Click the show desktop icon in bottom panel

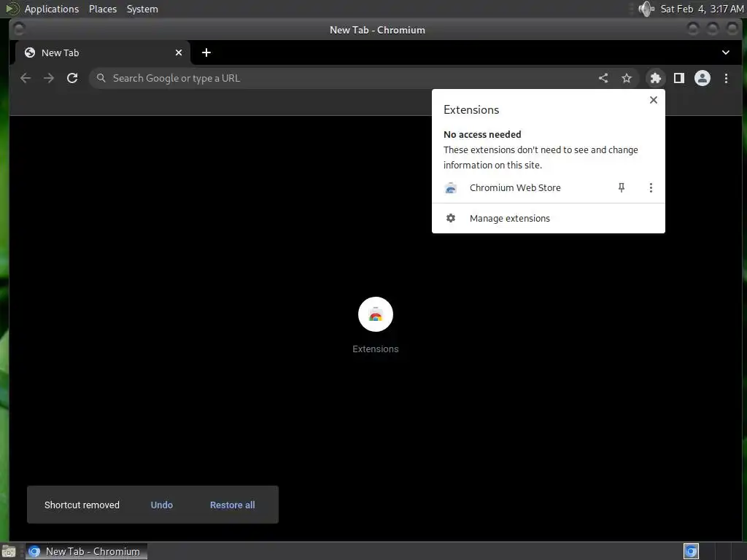click(x=9, y=551)
